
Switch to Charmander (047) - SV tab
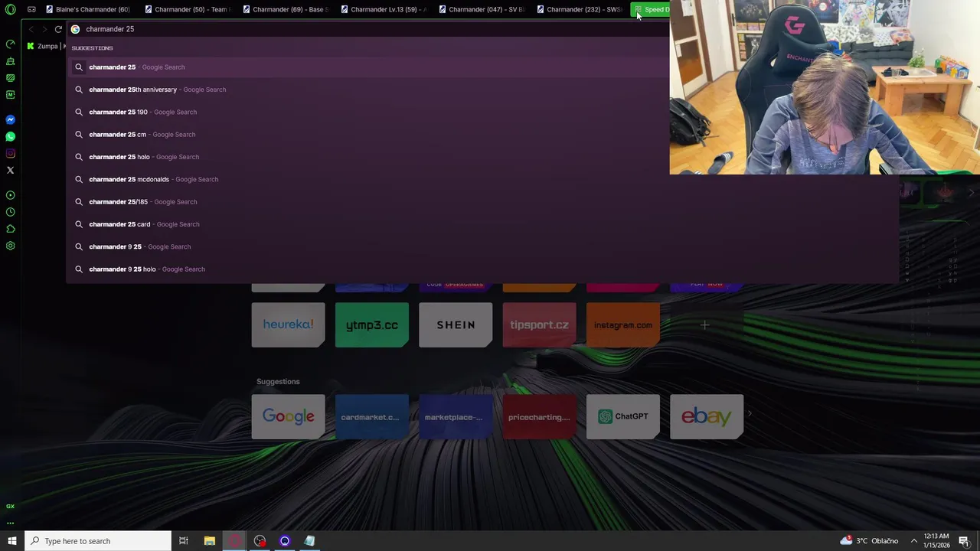click(481, 10)
